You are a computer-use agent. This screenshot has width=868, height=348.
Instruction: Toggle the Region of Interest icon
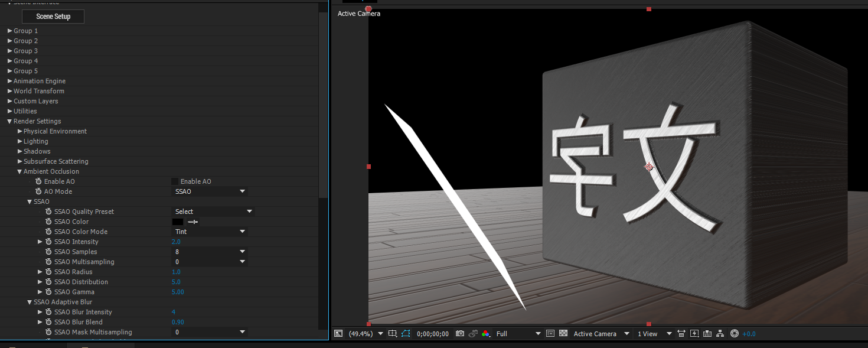click(x=550, y=334)
